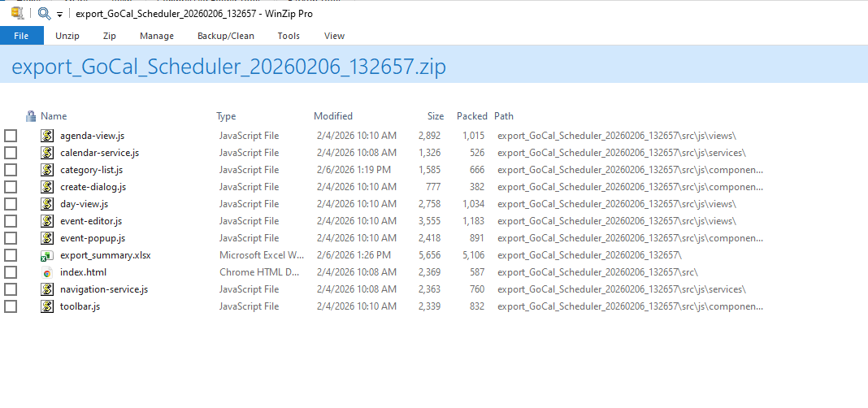Image resolution: width=868 pixels, height=408 pixels.
Task: Click the magnifier search icon in title bar
Action: (44, 13)
